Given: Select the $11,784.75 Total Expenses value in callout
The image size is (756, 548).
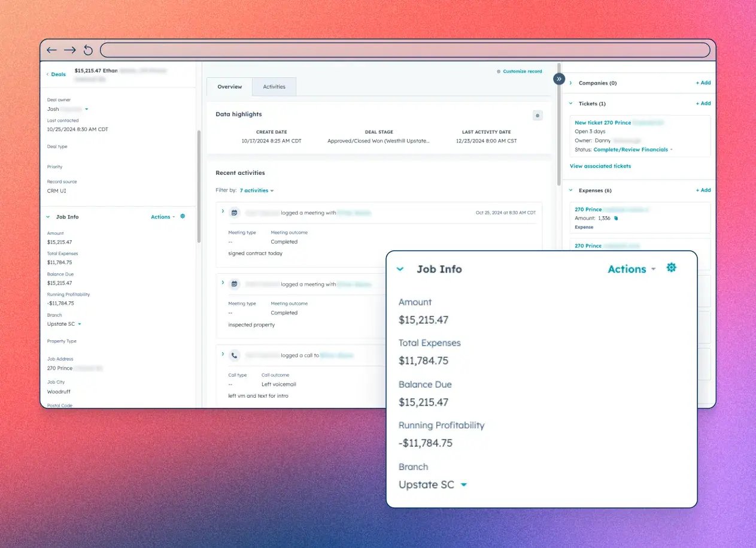Looking at the screenshot, I should coord(423,361).
